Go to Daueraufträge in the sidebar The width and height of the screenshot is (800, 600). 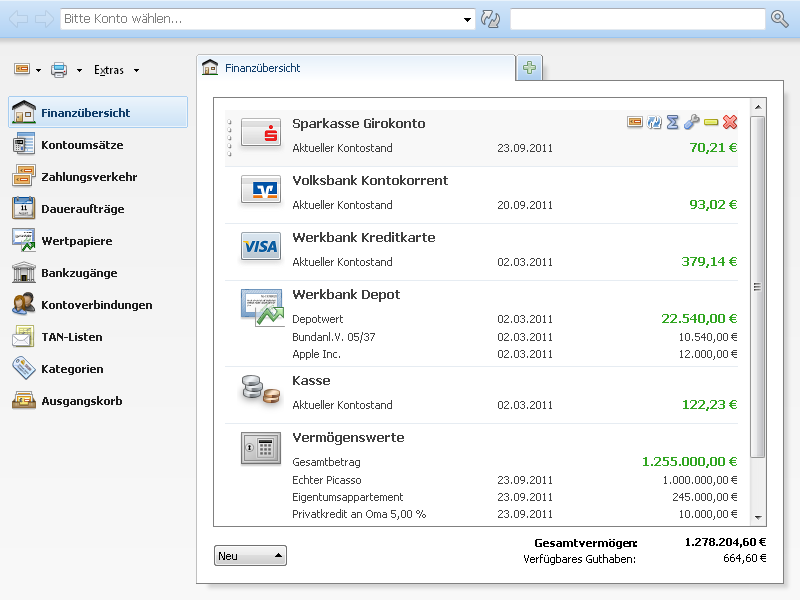pos(82,209)
